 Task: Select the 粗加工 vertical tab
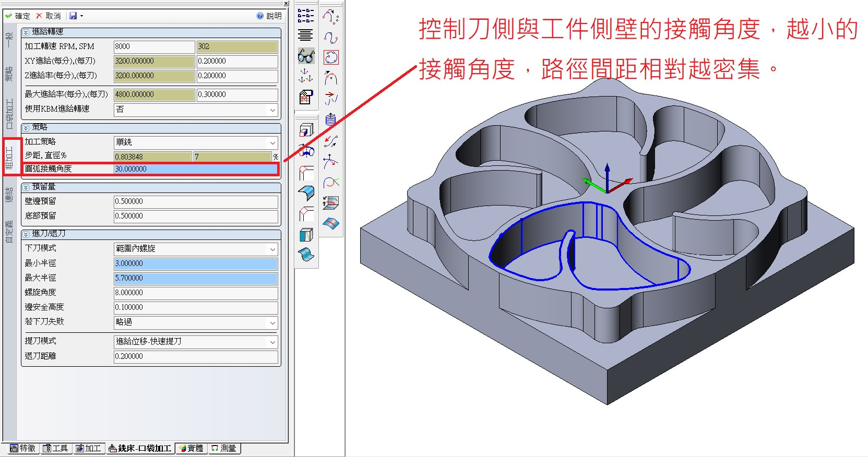pyautogui.click(x=9, y=158)
